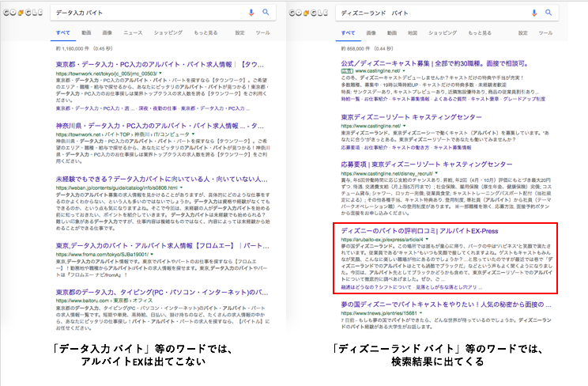The image size is (588, 386).
Task: Click magnifier search icon in right search box
Action: (x=548, y=13)
